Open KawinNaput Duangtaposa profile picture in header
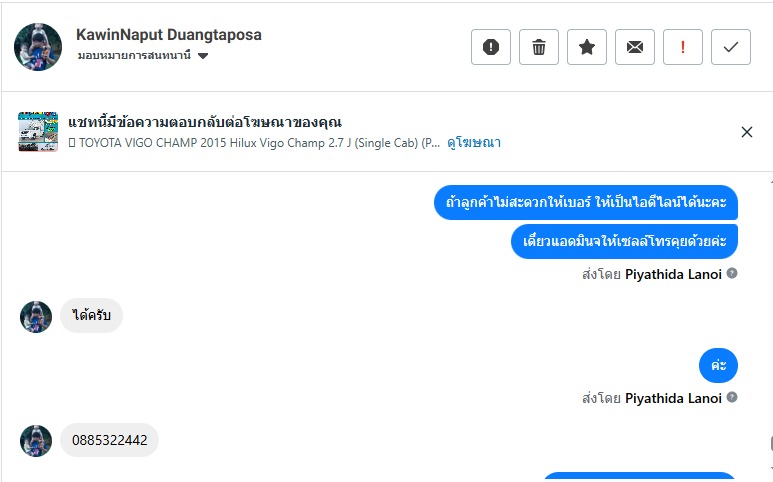 [38, 47]
